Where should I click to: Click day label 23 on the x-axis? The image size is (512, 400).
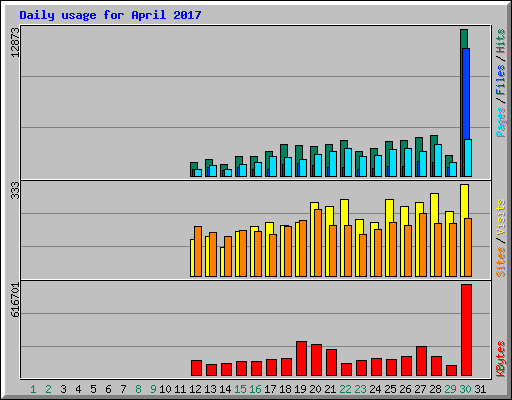[360, 389]
